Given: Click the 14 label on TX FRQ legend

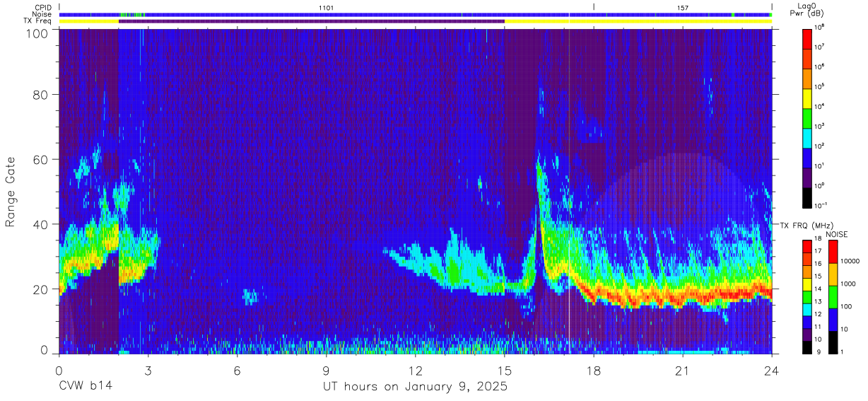Looking at the screenshot, I should click(819, 289).
